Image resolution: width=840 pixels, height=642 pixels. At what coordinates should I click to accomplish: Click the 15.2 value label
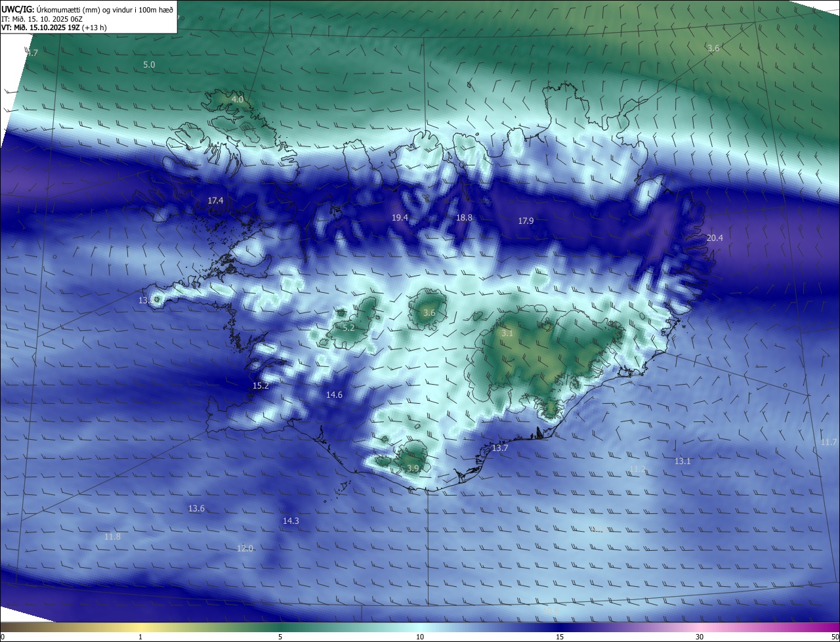261,385
